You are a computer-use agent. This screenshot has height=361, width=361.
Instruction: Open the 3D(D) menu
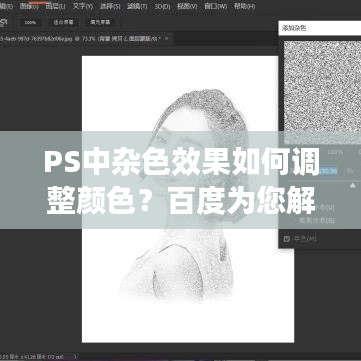[162, 6]
